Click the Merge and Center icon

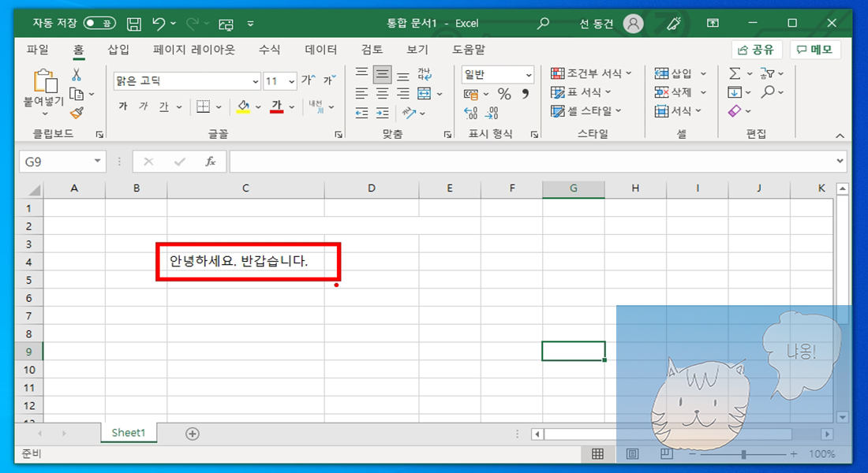(x=424, y=94)
